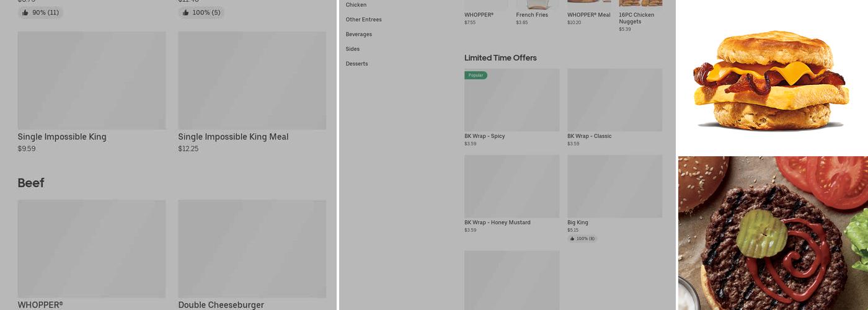This screenshot has height=310, width=868.
Task: Open the Double Cheeseburger image placeholder
Action: 252,249
